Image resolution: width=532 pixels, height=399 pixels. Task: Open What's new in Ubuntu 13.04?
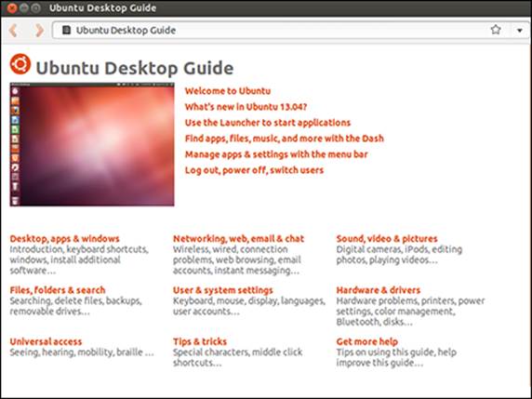[x=246, y=107]
